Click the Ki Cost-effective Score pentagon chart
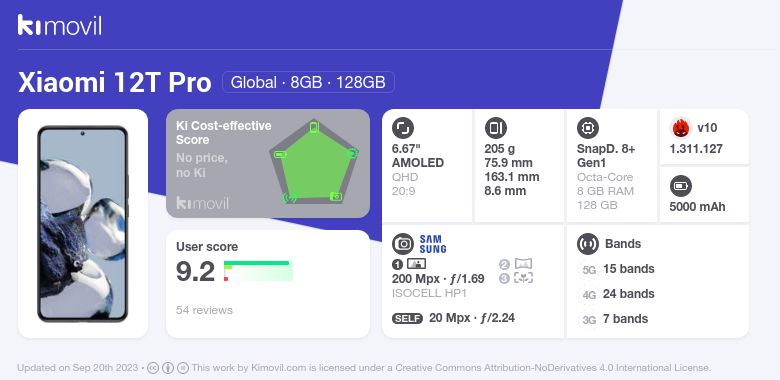This screenshot has height=380, width=780. click(314, 162)
